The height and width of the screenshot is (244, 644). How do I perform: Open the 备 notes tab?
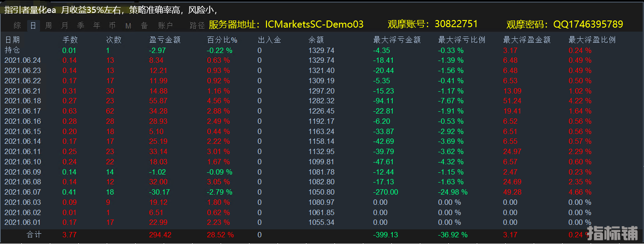click(x=144, y=26)
